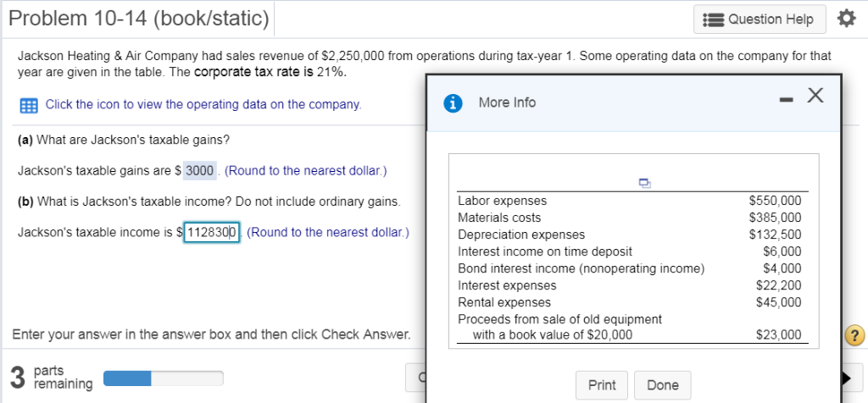Click the $45,000 rental value
The height and width of the screenshot is (403, 868).
point(779,302)
